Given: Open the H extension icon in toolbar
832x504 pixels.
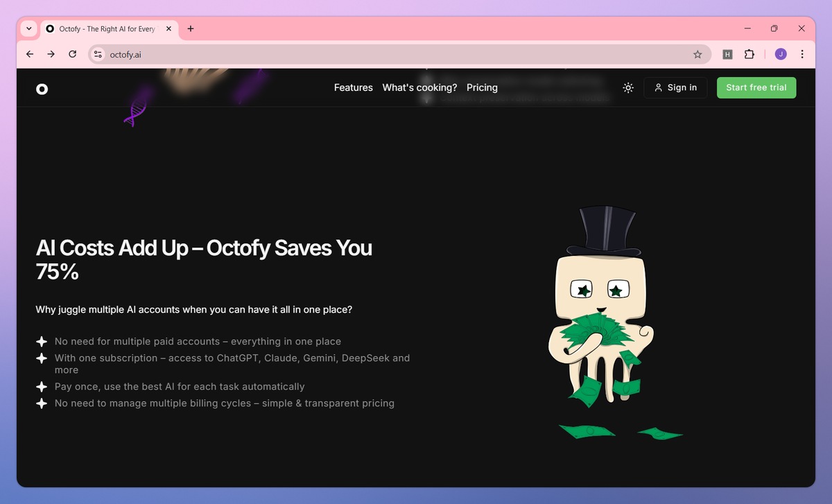Looking at the screenshot, I should click(727, 54).
